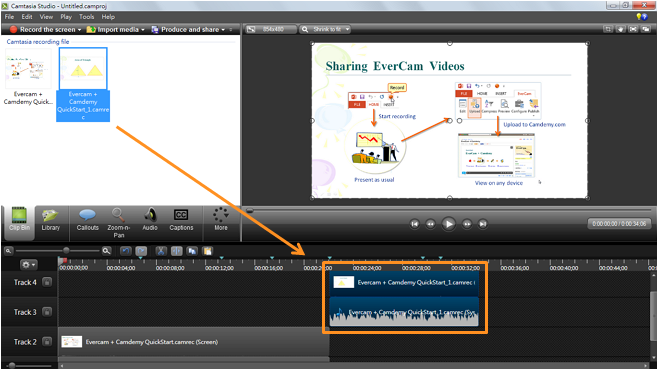Toggle lock on Track 2
The width and height of the screenshot is (658, 370).
coord(47,342)
